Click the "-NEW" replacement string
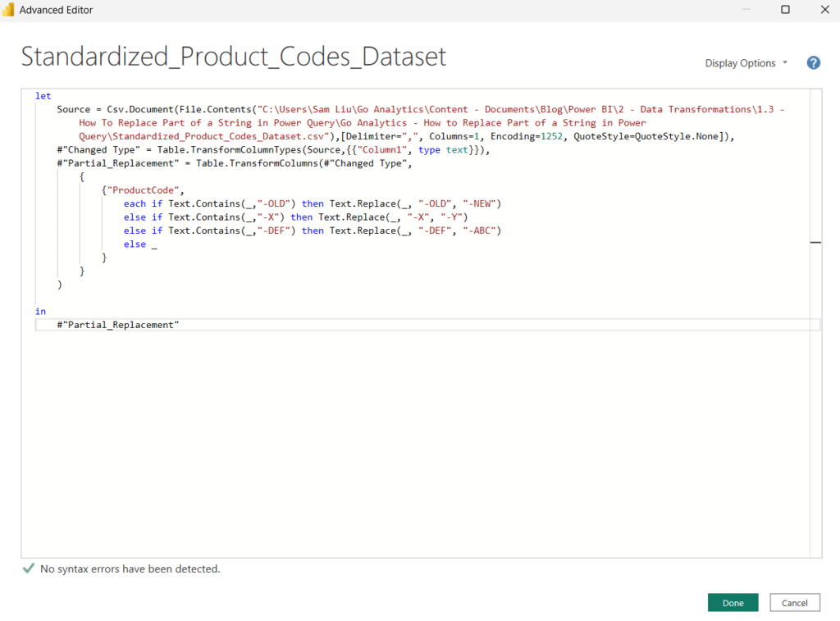 click(x=479, y=203)
